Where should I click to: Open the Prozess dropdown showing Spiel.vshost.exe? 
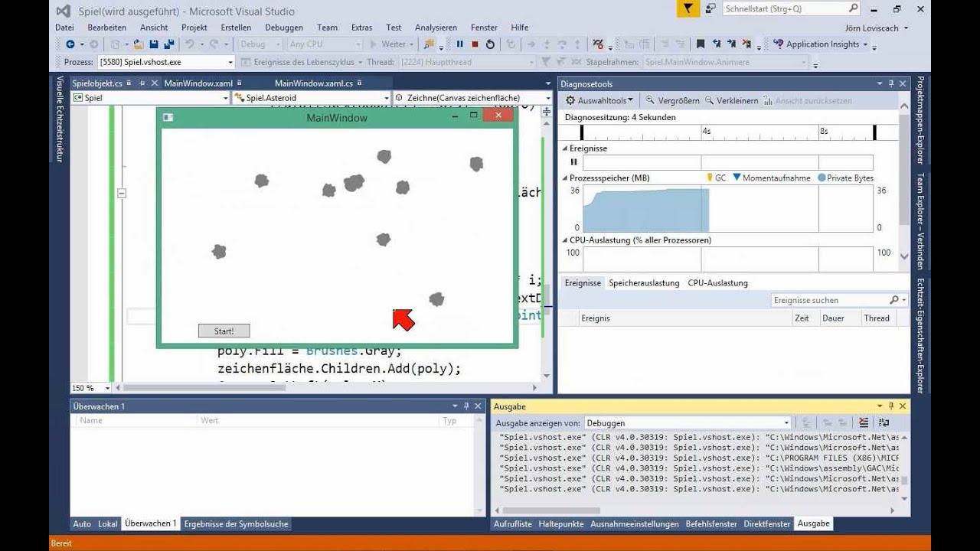[166, 62]
